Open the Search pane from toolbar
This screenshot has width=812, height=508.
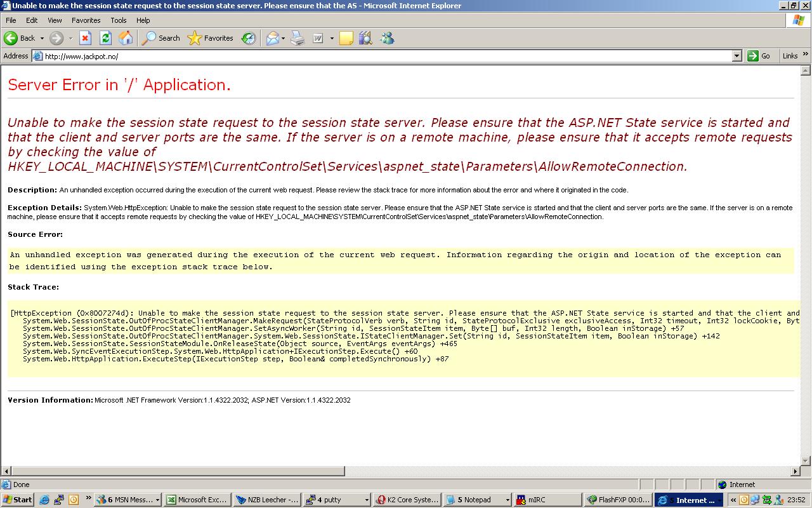(161, 38)
